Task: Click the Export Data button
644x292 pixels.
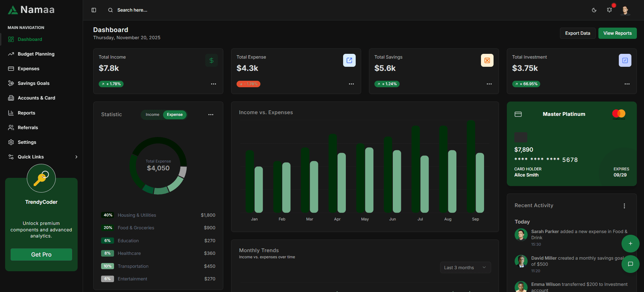Action: 577,33
